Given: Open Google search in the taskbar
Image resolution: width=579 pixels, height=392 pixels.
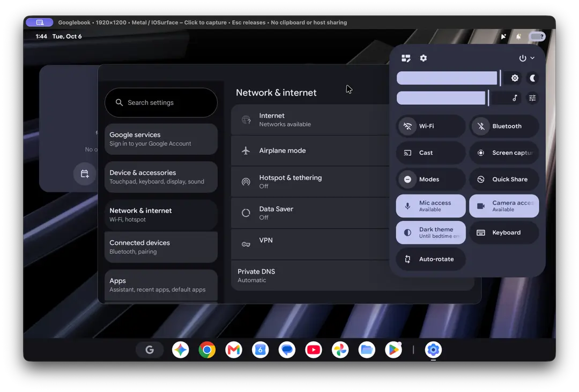Looking at the screenshot, I should pos(150,350).
